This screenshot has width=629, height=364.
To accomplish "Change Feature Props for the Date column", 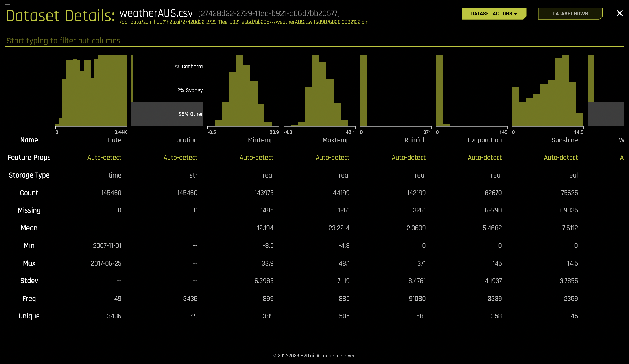I will click(x=104, y=157).
